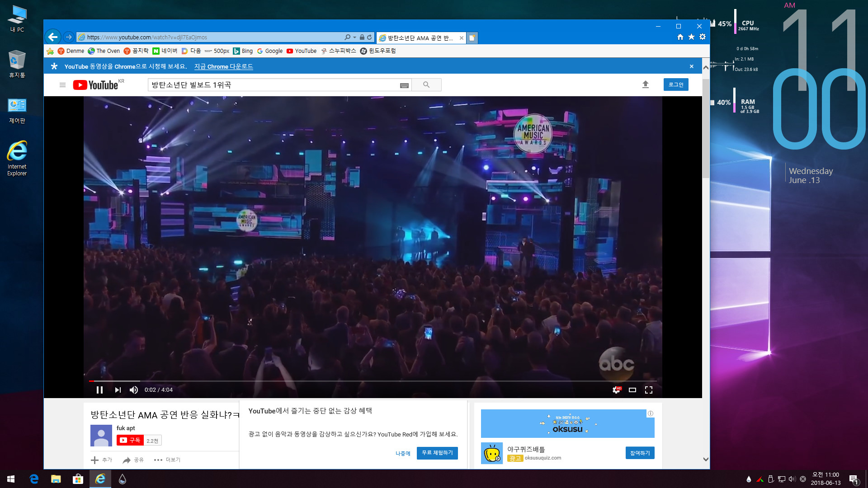Click the 참여하기 ad button
Screen dimensions: 868x488
640,453
